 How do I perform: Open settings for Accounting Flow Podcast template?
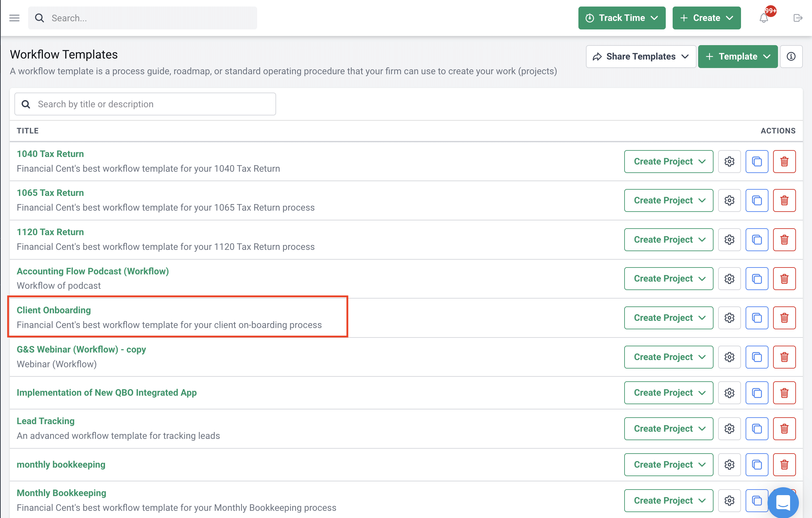coord(729,279)
